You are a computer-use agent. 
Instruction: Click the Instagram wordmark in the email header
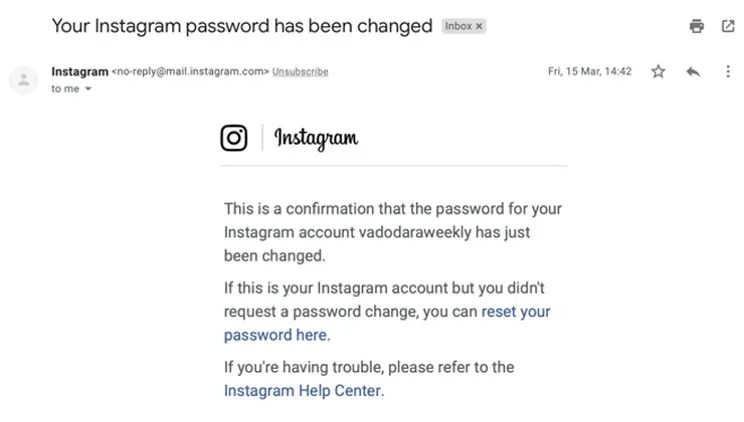click(x=316, y=138)
